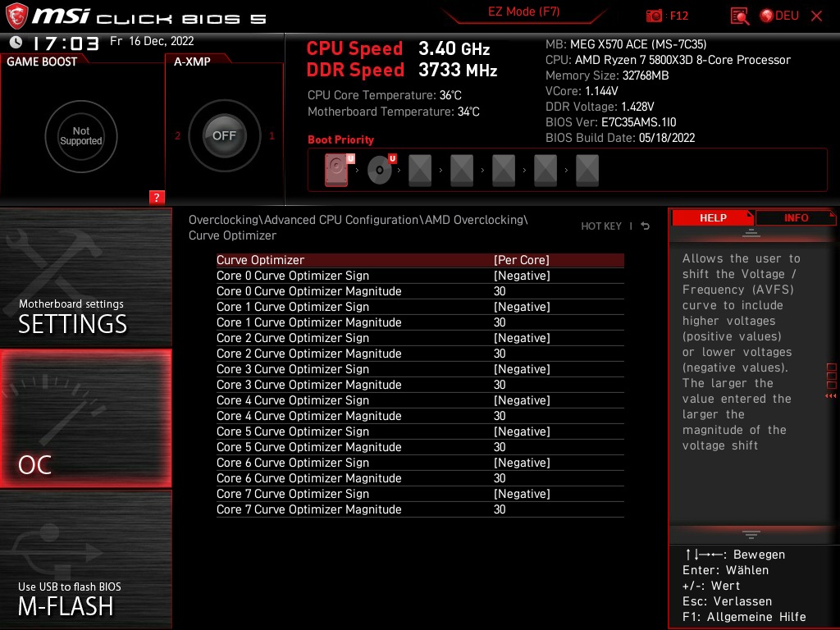Select A-XMP profile number 2

pyautogui.click(x=177, y=136)
